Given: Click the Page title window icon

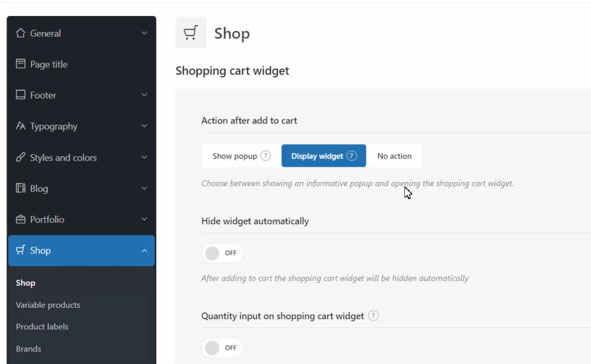Looking at the screenshot, I should [21, 64].
